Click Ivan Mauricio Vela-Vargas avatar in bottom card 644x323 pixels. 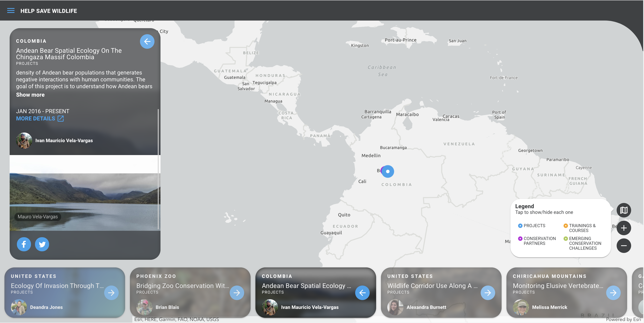pos(270,307)
